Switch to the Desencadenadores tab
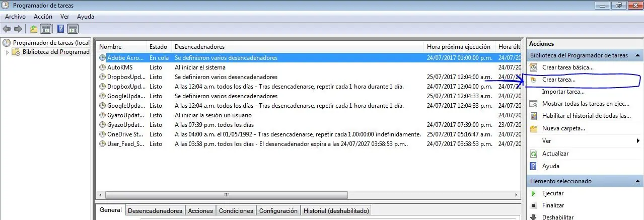 point(155,211)
